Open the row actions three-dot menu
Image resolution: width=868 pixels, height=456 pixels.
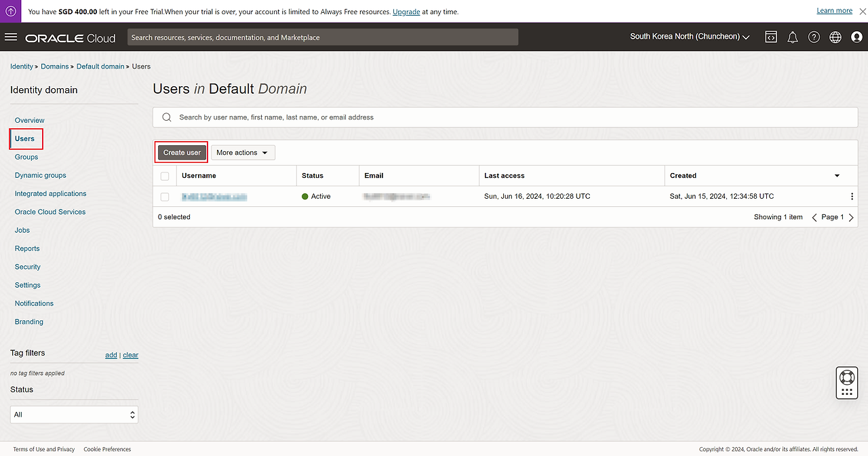[852, 196]
